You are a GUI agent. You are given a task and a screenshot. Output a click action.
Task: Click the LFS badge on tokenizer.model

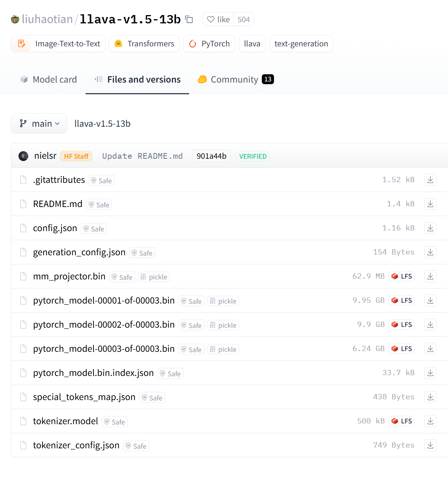tap(402, 421)
